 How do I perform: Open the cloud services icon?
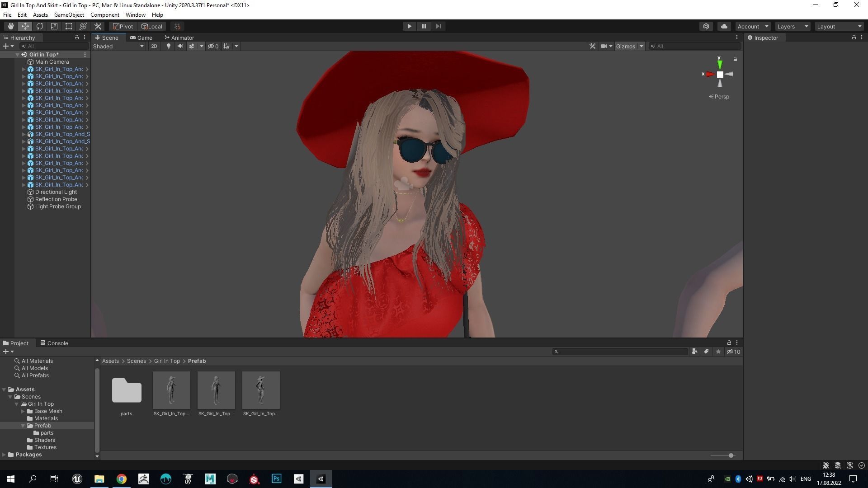(724, 26)
